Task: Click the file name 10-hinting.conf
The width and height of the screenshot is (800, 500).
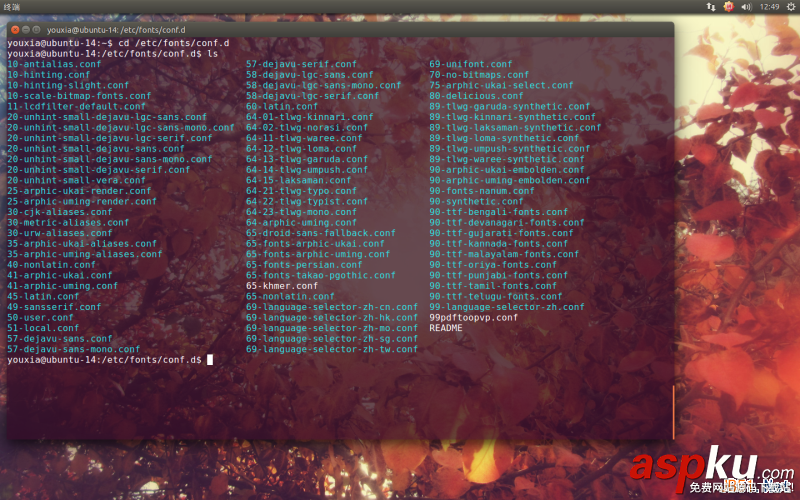Action: (48, 75)
